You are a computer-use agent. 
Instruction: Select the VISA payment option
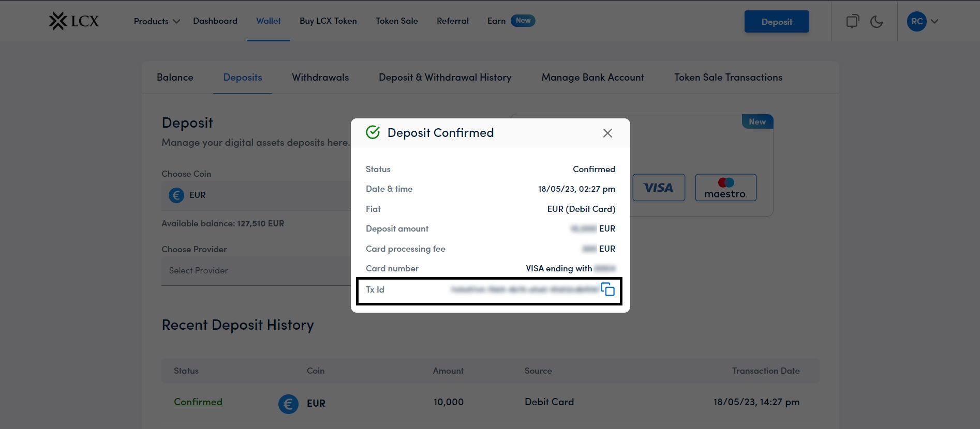658,188
